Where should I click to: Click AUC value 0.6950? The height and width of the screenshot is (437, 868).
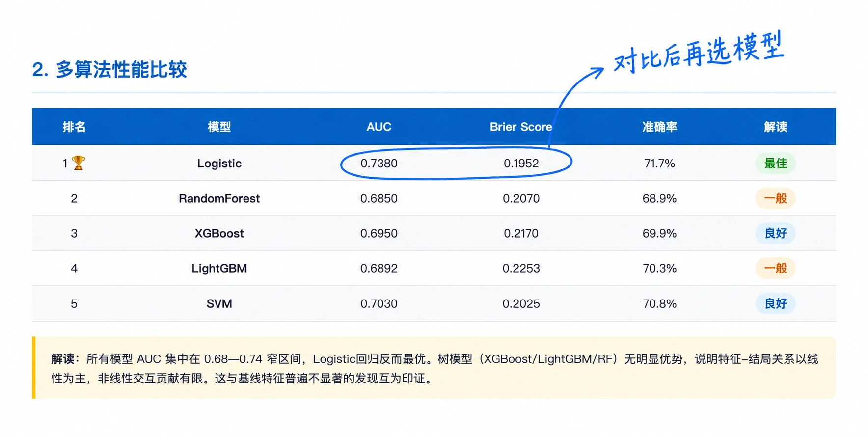pos(379,233)
